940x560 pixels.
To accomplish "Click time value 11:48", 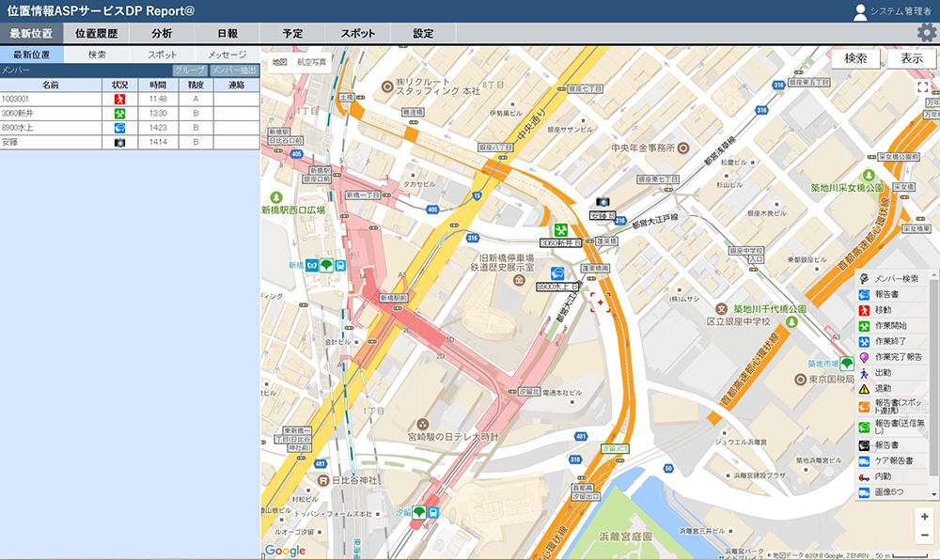I will 158,99.
